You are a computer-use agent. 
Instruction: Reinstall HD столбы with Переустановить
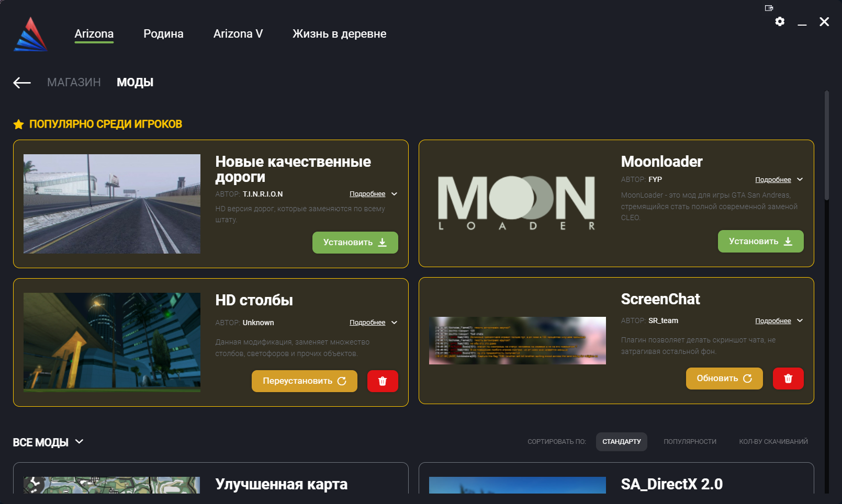point(305,381)
